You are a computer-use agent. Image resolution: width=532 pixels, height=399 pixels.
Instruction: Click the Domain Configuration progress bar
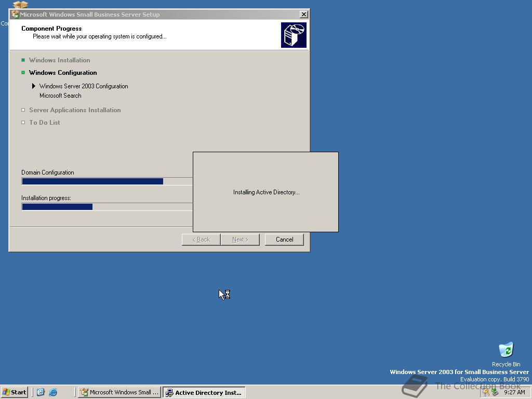pos(107,181)
